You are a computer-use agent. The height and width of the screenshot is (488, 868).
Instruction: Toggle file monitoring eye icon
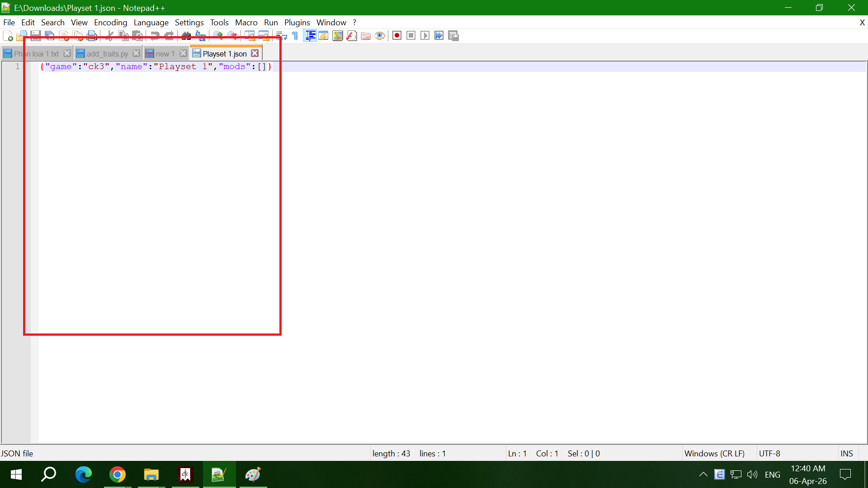[x=380, y=36]
